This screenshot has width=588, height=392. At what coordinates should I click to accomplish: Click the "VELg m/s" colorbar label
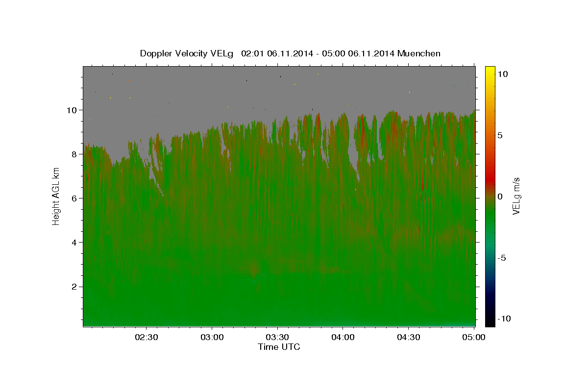click(x=516, y=196)
